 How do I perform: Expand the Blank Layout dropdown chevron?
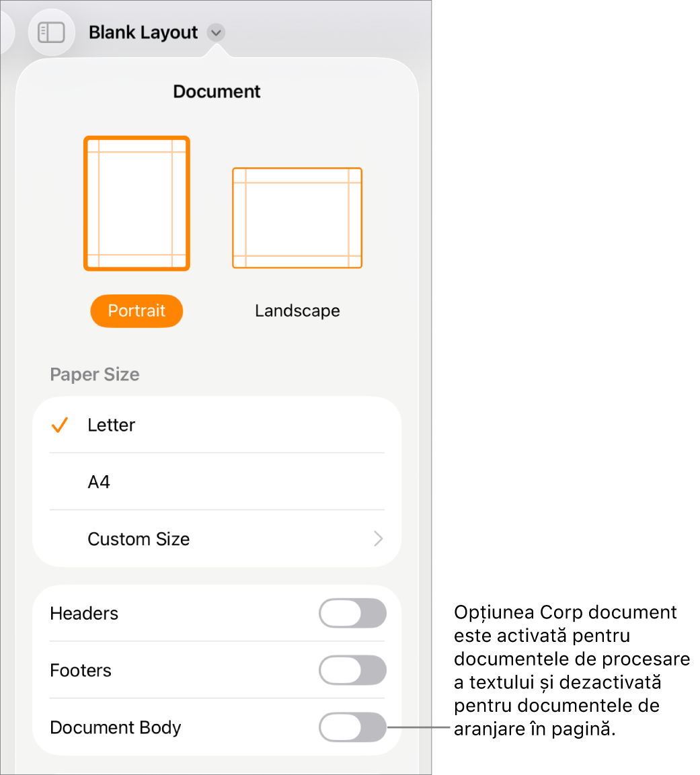pos(216,33)
